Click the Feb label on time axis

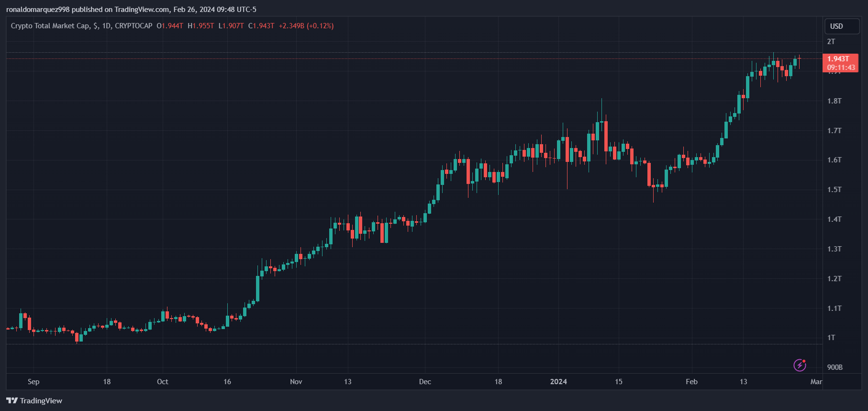tap(691, 382)
